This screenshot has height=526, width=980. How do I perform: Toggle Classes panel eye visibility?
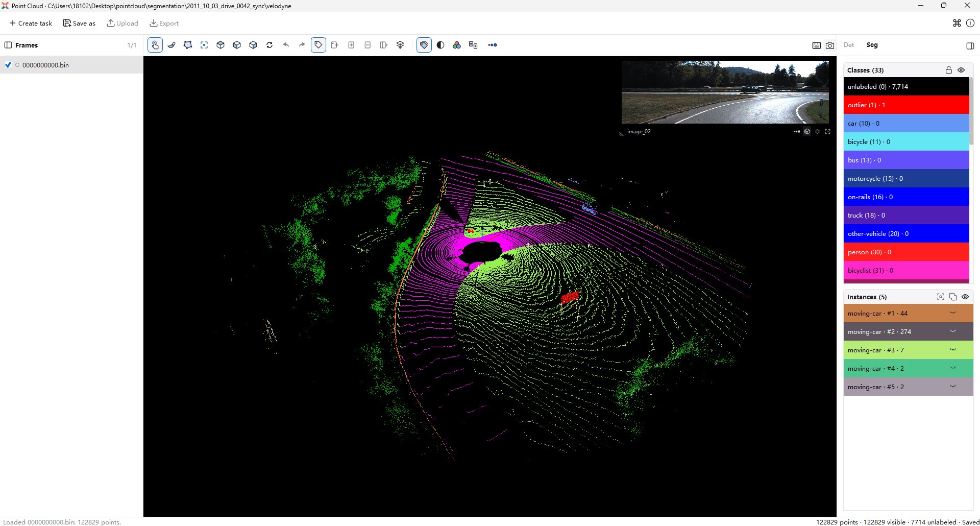tap(961, 70)
